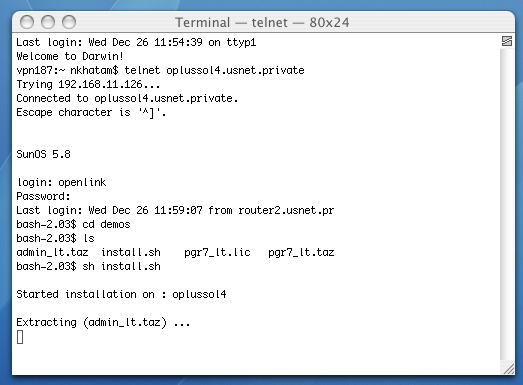Click the 'telnet oplussol4.usnet.private' command text
This screenshot has width=523, height=385.
pyautogui.click(x=214, y=70)
